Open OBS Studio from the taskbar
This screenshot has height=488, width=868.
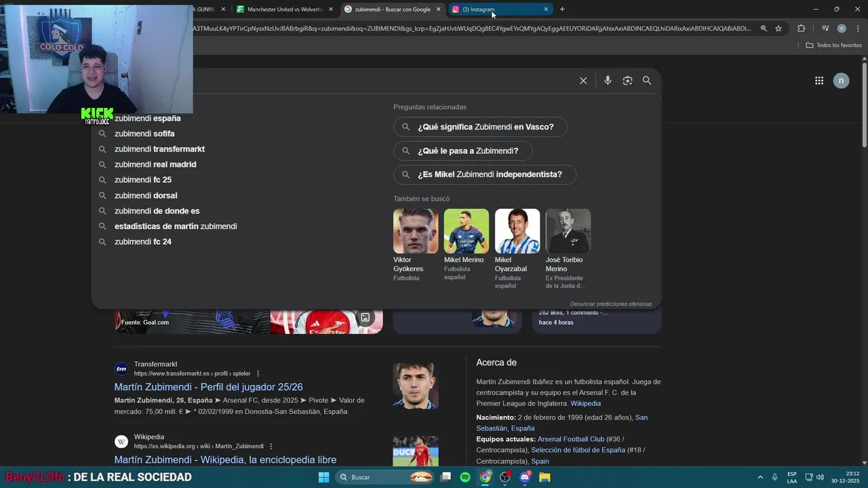(505, 477)
